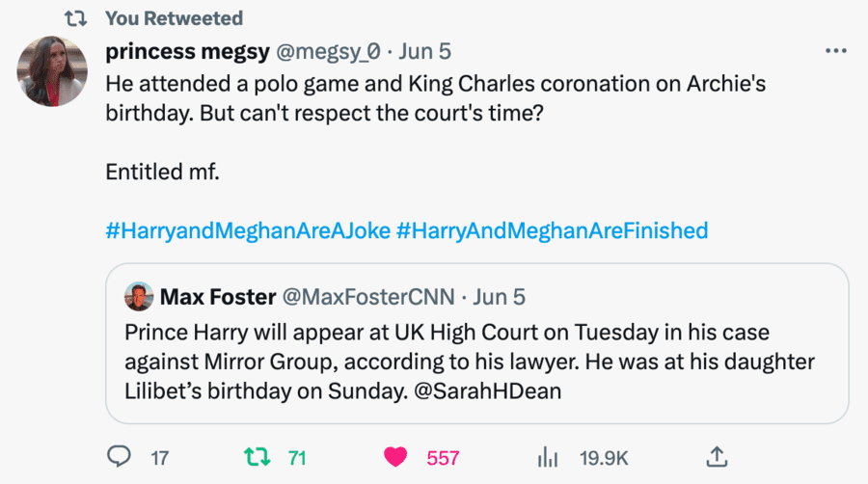The image size is (868, 484).
Task: Click the share upload arrow icon
Action: pyautogui.click(x=717, y=457)
